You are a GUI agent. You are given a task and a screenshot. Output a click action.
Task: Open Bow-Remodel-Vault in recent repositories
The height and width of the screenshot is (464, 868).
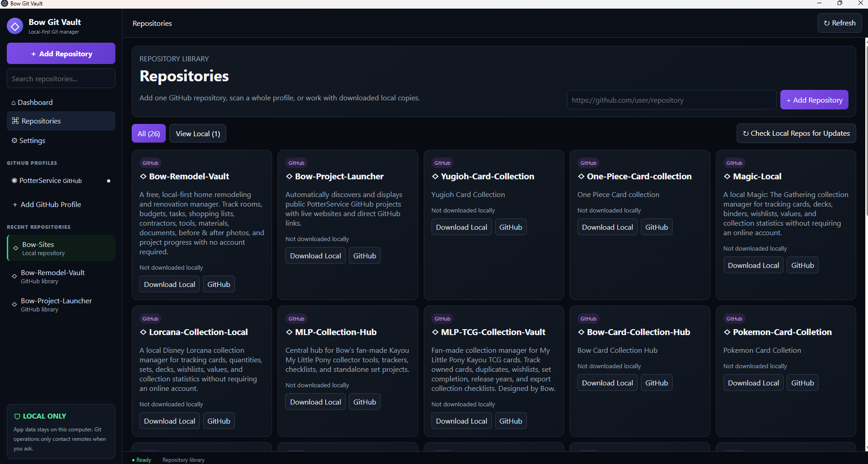(x=61, y=276)
